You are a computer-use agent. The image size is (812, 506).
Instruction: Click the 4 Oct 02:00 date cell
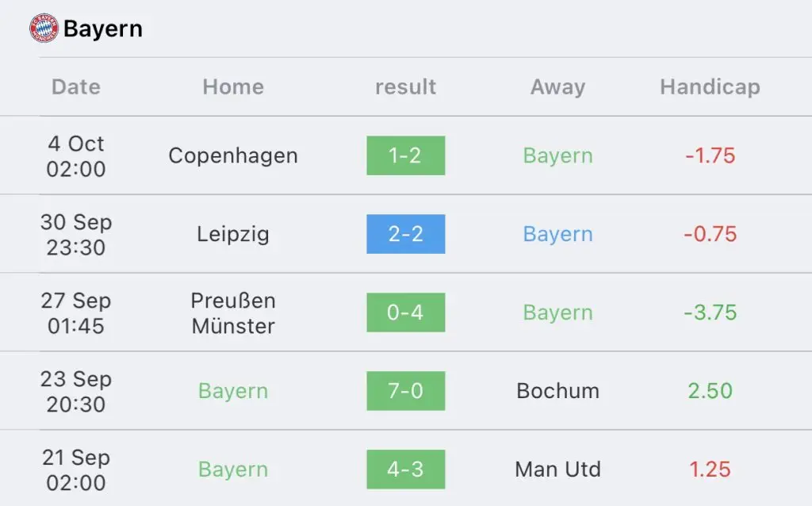coord(76,156)
